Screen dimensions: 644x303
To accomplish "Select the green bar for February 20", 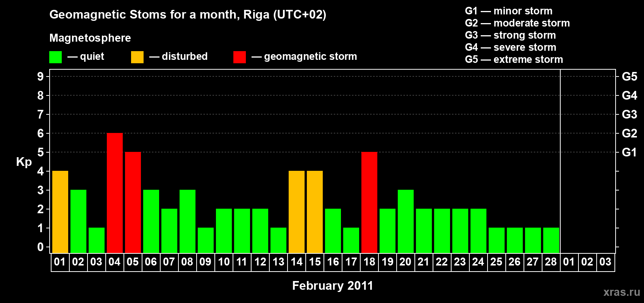I will coord(406,221).
